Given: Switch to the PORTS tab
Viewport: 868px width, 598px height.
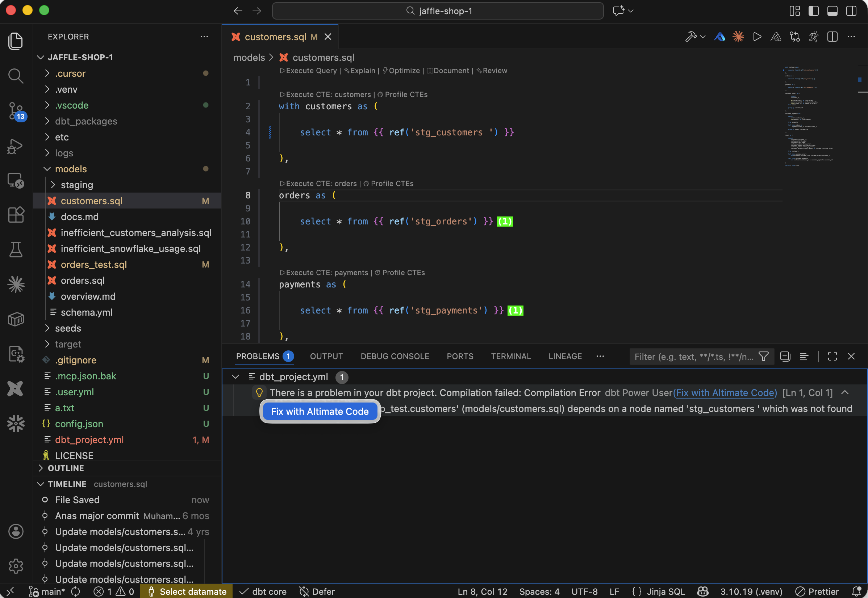Looking at the screenshot, I should (x=460, y=356).
